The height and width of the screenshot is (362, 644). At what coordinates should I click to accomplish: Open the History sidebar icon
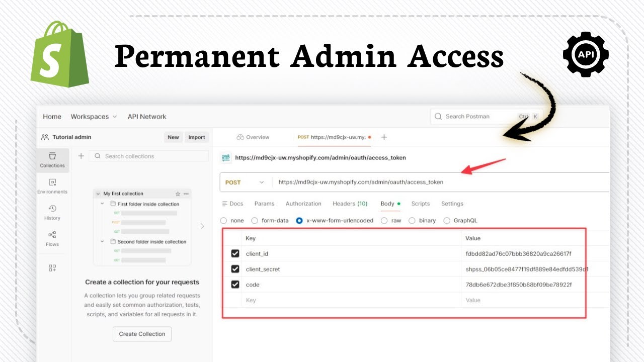[x=52, y=212]
